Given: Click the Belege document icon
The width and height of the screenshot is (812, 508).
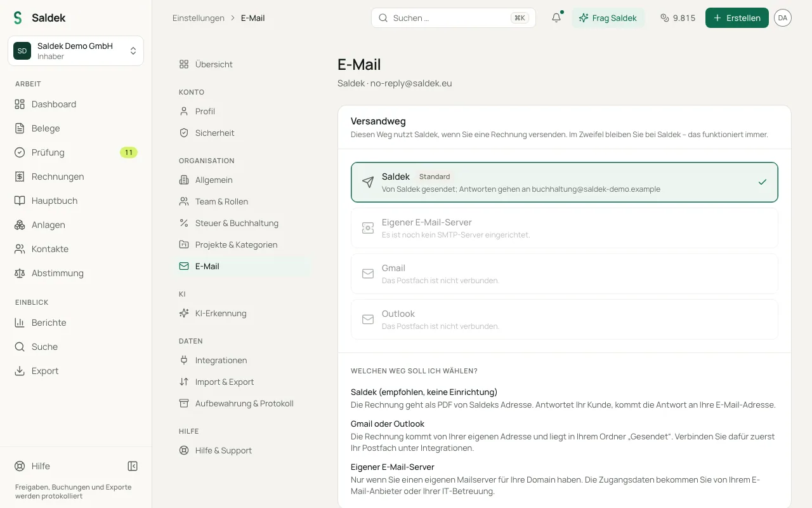Looking at the screenshot, I should [20, 128].
